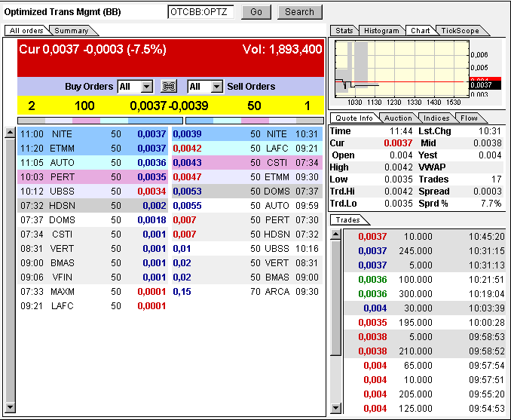Click the Trades list scroll-down arrow
Image resolution: width=511 pixels, height=420 pixels.
click(x=335, y=408)
